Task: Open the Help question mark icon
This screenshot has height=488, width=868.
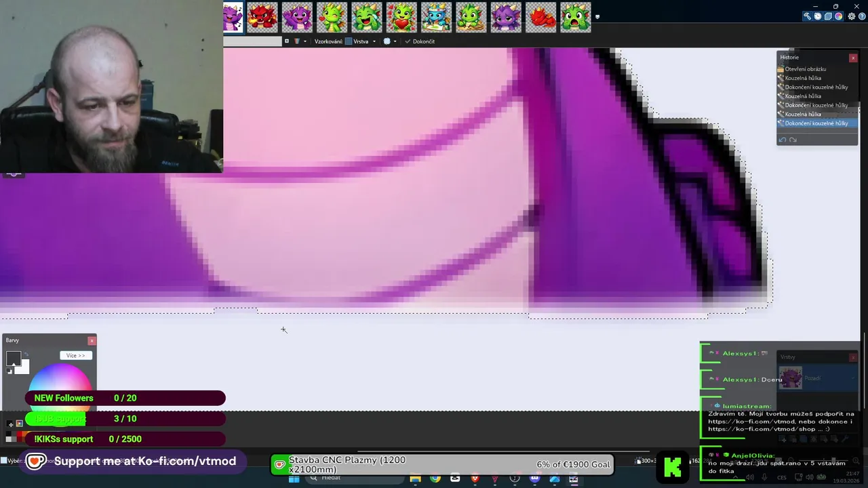Action: click(862, 17)
